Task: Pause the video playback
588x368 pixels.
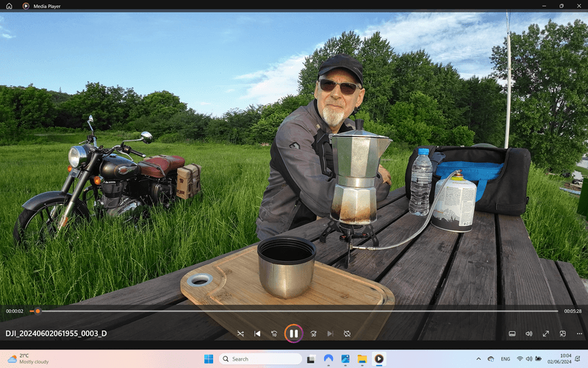Action: 293,333
